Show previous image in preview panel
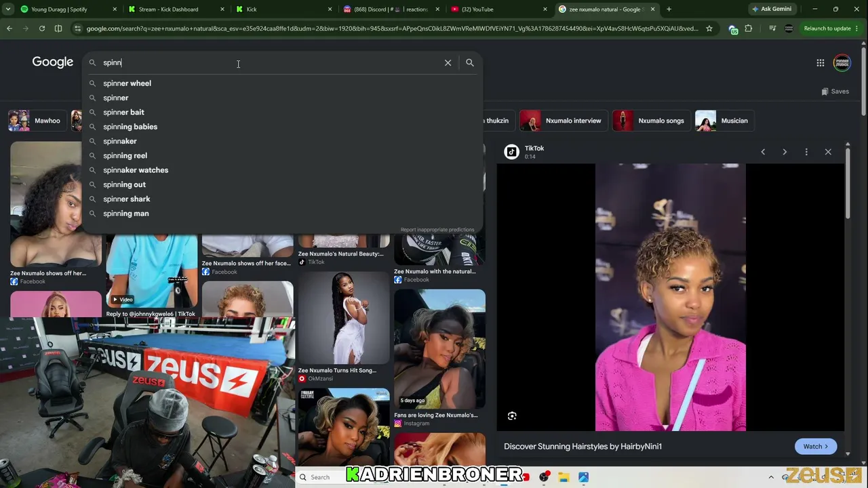 point(763,152)
